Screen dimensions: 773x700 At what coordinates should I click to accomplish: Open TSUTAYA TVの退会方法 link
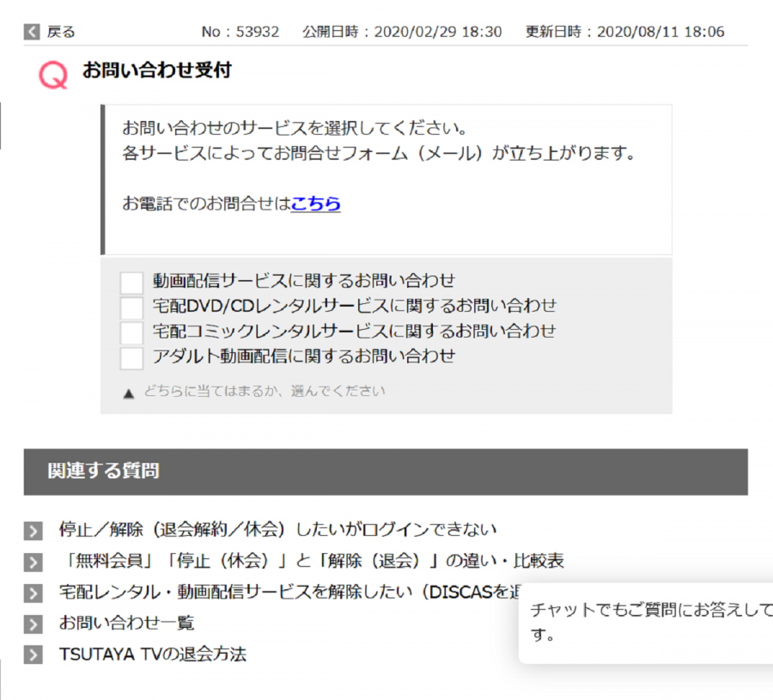pos(153,654)
